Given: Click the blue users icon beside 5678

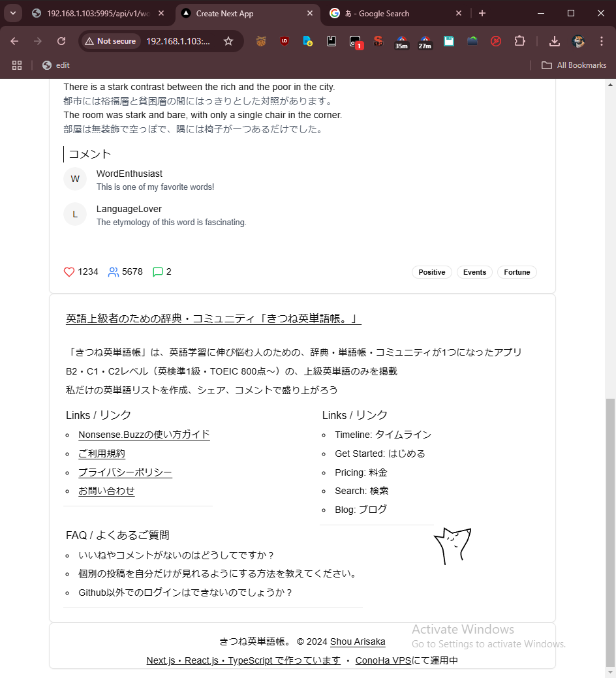Looking at the screenshot, I should pyautogui.click(x=114, y=272).
